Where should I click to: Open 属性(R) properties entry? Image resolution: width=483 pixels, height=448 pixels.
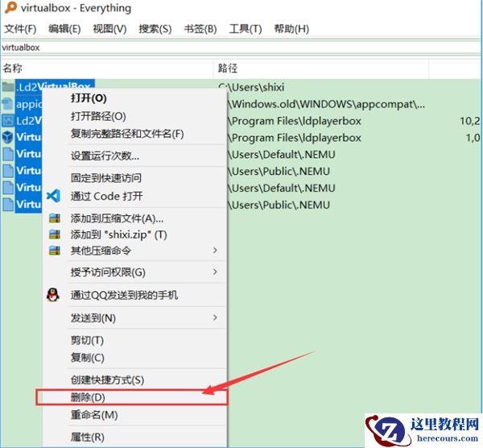pyautogui.click(x=88, y=437)
